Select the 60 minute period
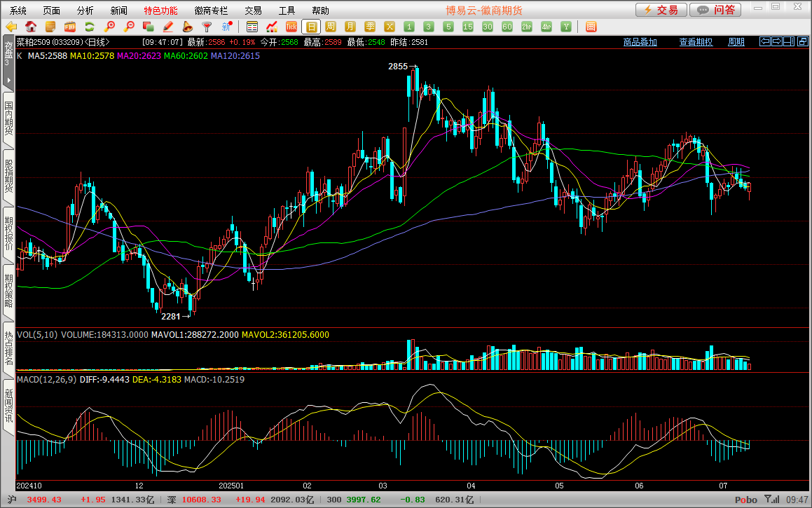Viewport: 812px width, 508px height. coord(507,27)
